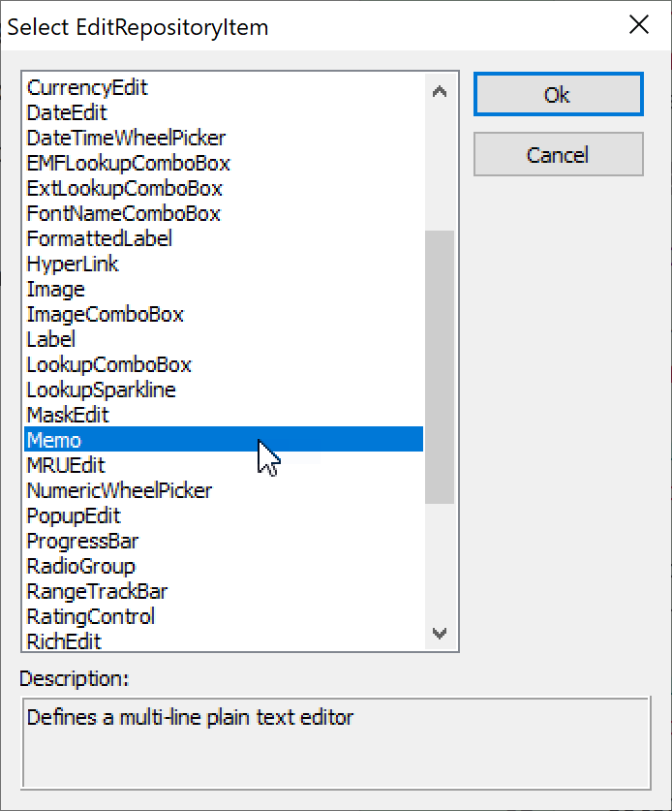Select CurrencyEdit in the list
The image size is (672, 811).
(x=87, y=87)
